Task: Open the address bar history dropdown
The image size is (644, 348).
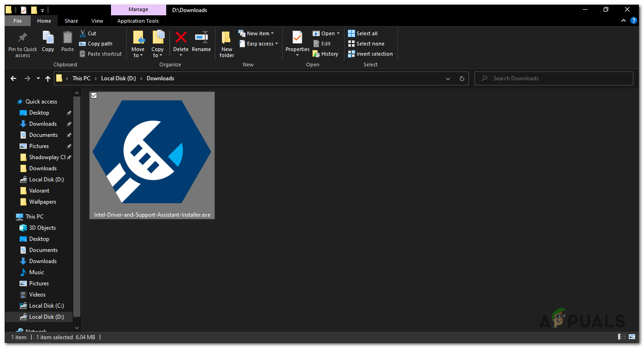Action: pyautogui.click(x=448, y=78)
